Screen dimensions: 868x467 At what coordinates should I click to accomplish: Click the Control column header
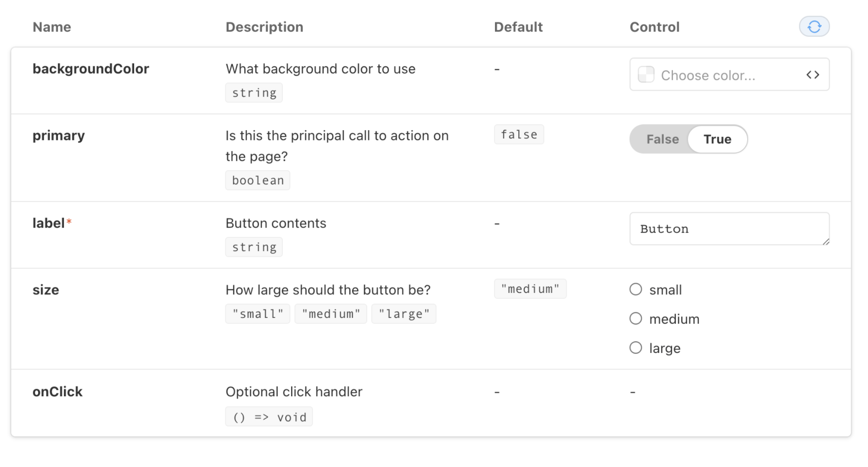[654, 27]
